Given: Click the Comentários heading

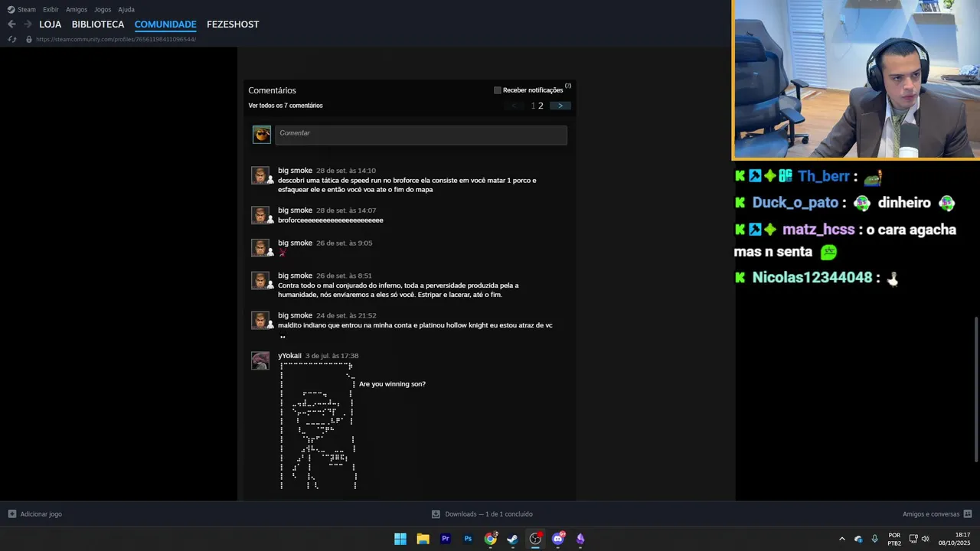Looking at the screenshot, I should [x=272, y=90].
